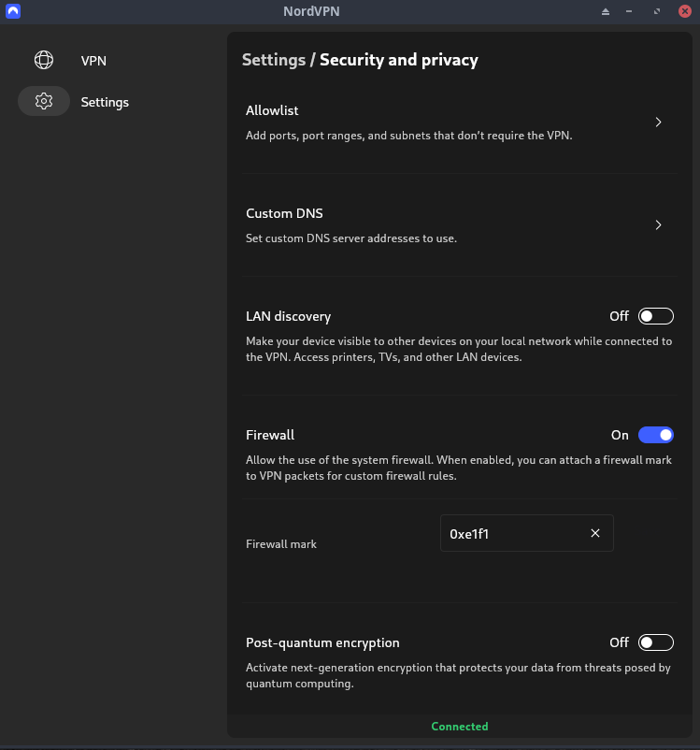Clear the Firewall mark field with X
This screenshot has height=750, width=700.
[595, 533]
